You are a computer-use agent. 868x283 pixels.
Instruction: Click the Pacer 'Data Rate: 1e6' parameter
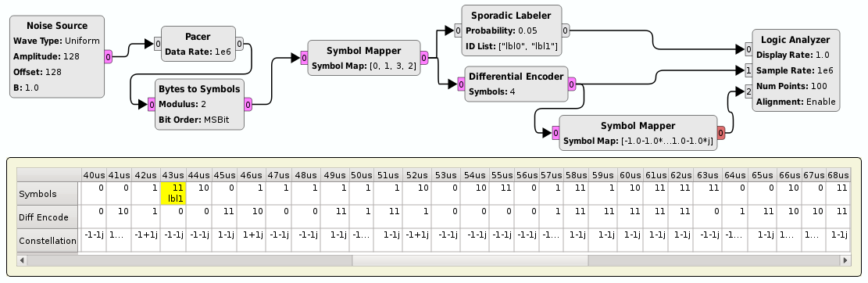(198, 52)
